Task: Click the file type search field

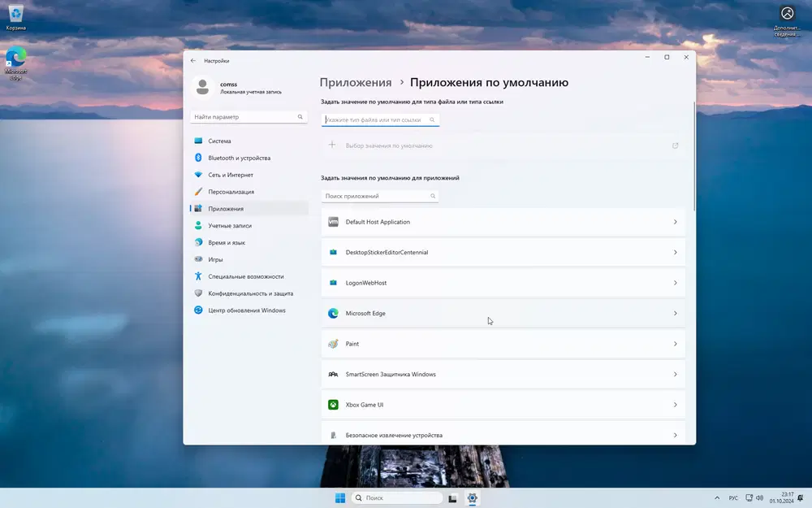Action: pos(380,119)
